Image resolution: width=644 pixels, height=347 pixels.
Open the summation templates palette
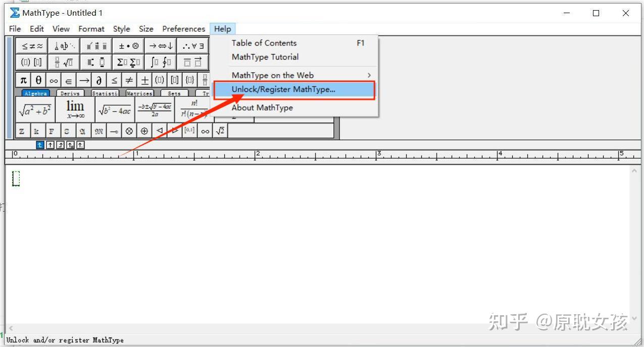coord(128,62)
